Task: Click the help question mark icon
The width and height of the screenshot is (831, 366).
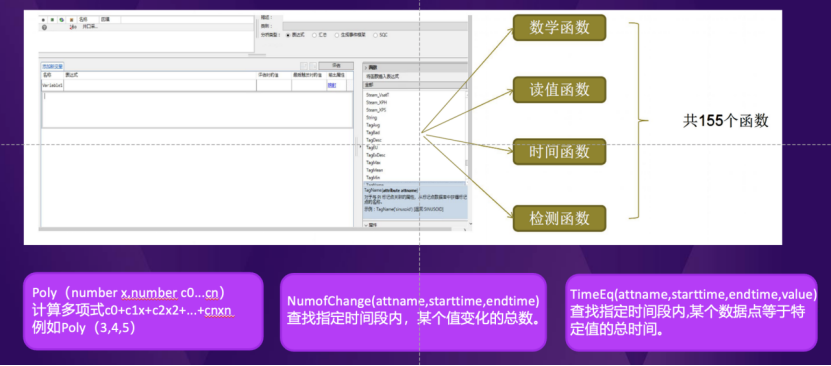Action: coord(45,27)
